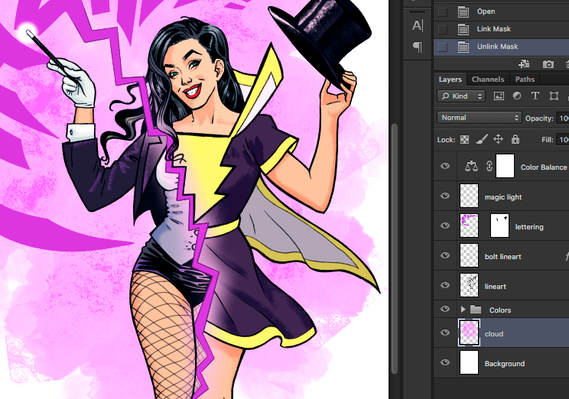Click the Fill value field
This screenshot has width=569, height=399.
(562, 140)
